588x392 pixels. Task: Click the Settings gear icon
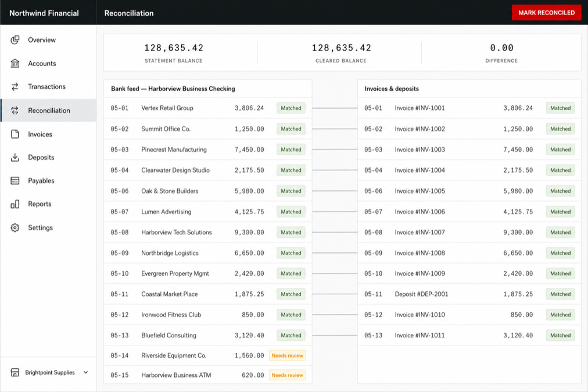coord(15,227)
